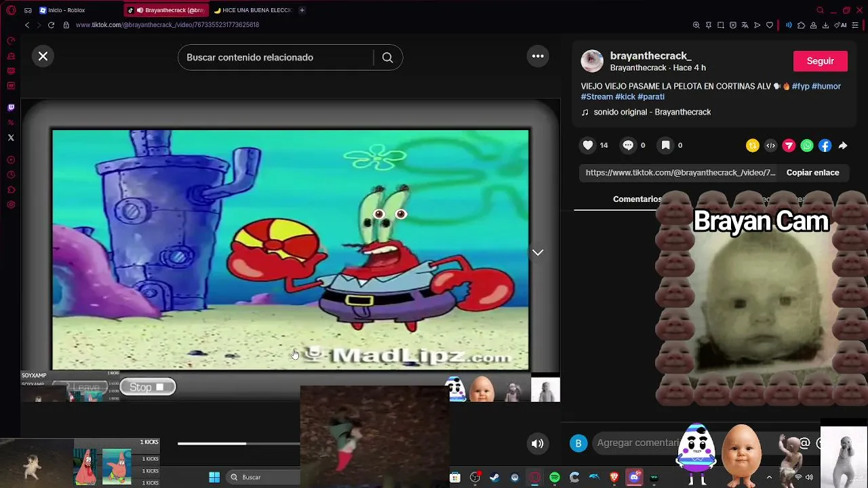868x488 pixels.
Task: Seek the video using the progress bar
Action: coord(239,443)
